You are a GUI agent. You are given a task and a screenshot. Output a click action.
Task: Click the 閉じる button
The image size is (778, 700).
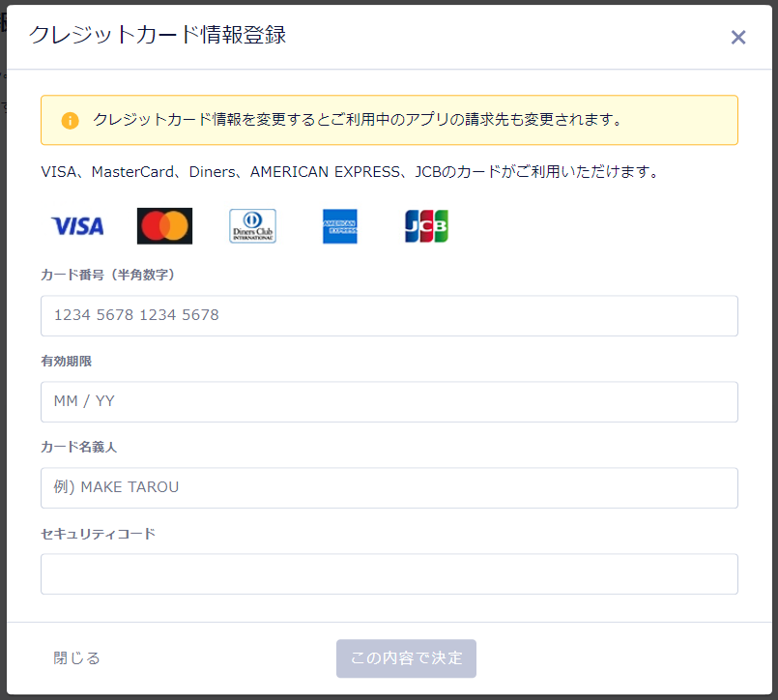[77, 658]
